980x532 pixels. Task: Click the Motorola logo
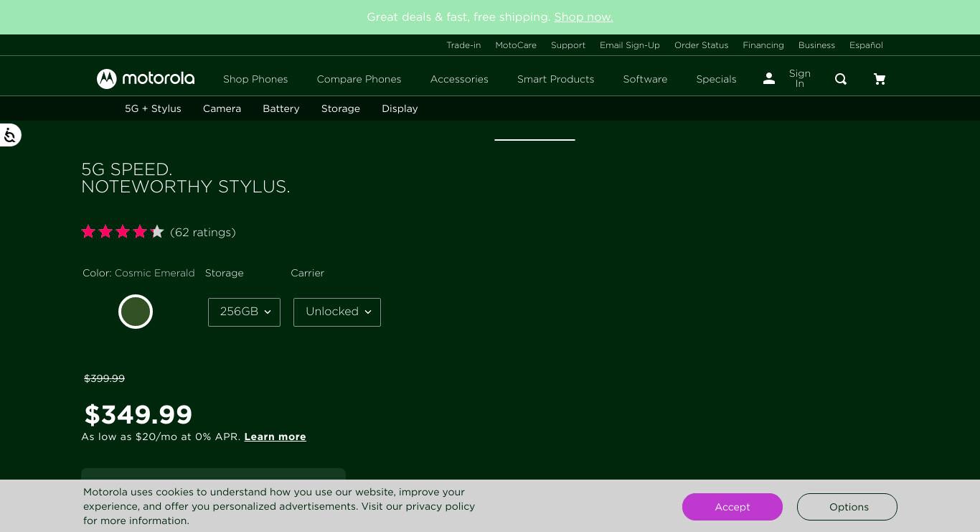tap(146, 78)
